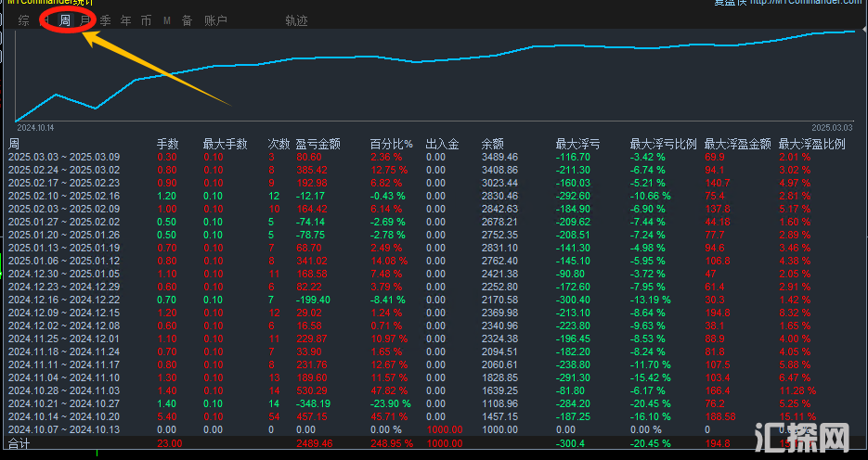868x460 pixels.
Task: Click the 2024.10.14 start date on chart
Action: pyautogui.click(x=36, y=127)
